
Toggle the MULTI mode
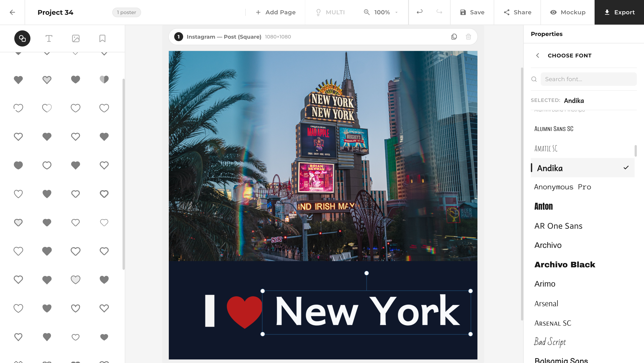(330, 12)
